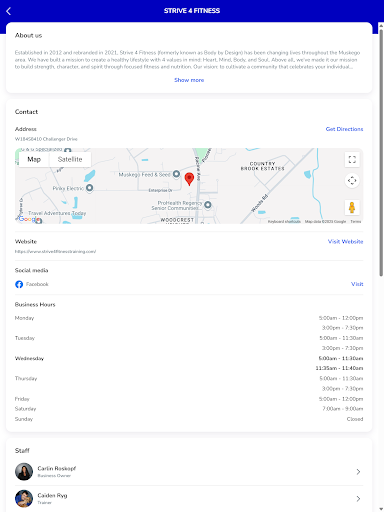Open Caiden Ryg staff profile chevron
This screenshot has height=512, width=384.
pyautogui.click(x=358, y=499)
